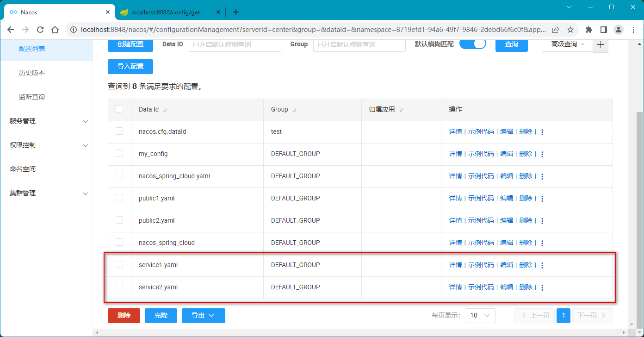This screenshot has height=337, width=644.
Task: Open more actions for nacos_spring_cloud row
Action: pyautogui.click(x=542, y=243)
